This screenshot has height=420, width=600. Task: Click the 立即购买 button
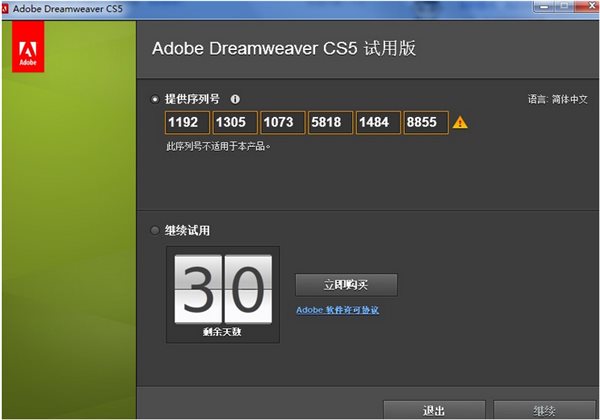tap(346, 285)
